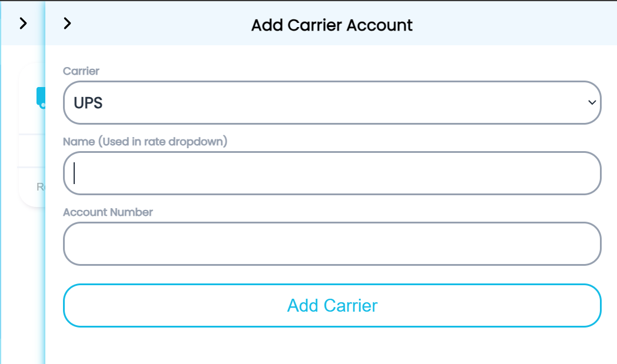617x364 pixels.
Task: Click 'Add Carrier' text inside the outlined button
Action: coord(332,306)
